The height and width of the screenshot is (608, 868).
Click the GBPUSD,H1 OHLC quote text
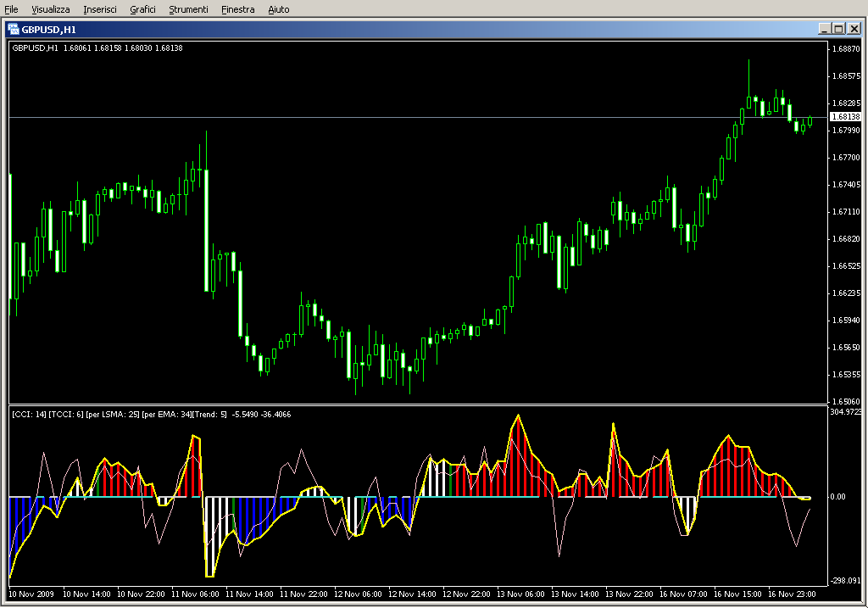[97, 48]
